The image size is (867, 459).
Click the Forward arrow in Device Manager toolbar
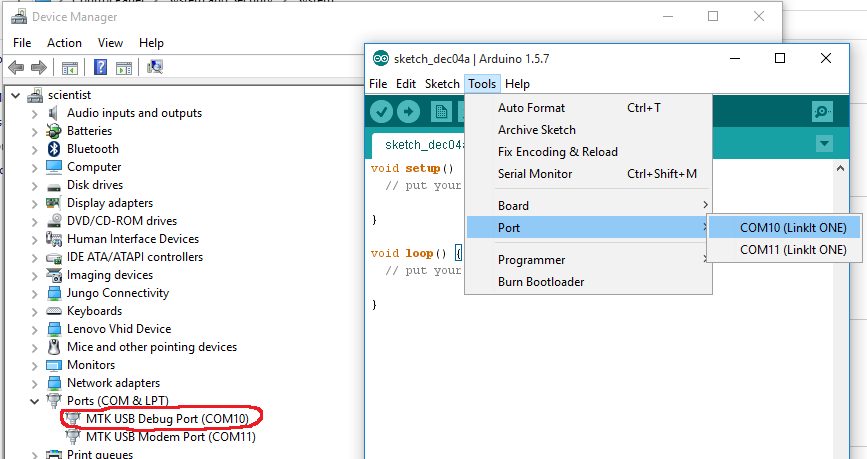click(39, 67)
